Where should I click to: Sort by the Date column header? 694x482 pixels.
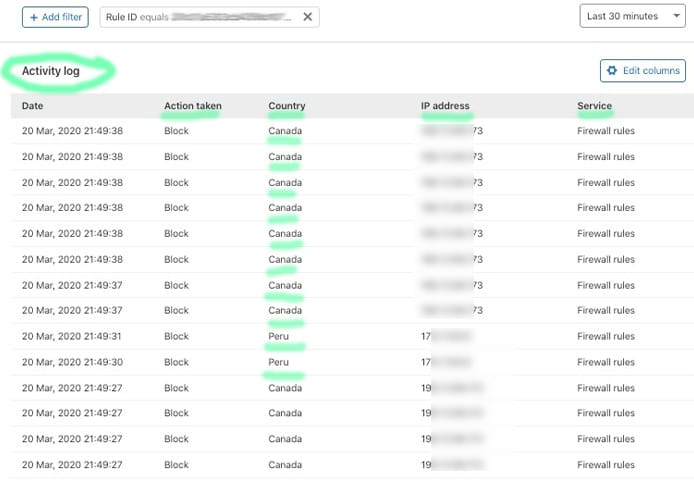click(33, 106)
